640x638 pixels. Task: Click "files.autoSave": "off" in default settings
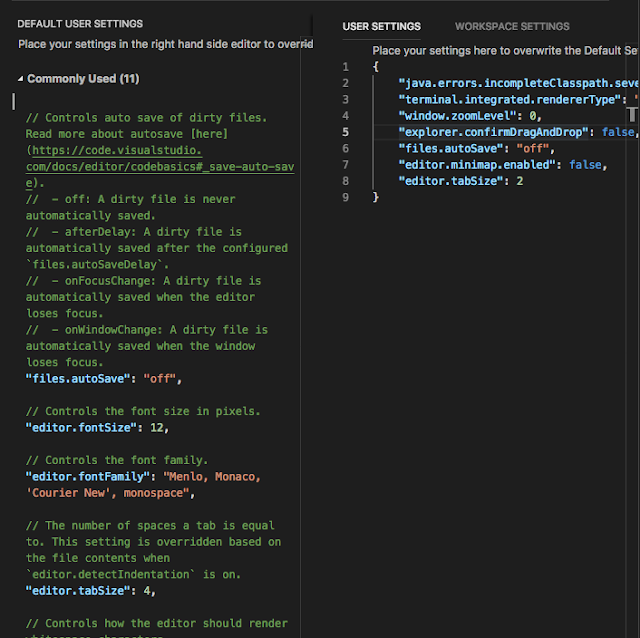coord(104,379)
